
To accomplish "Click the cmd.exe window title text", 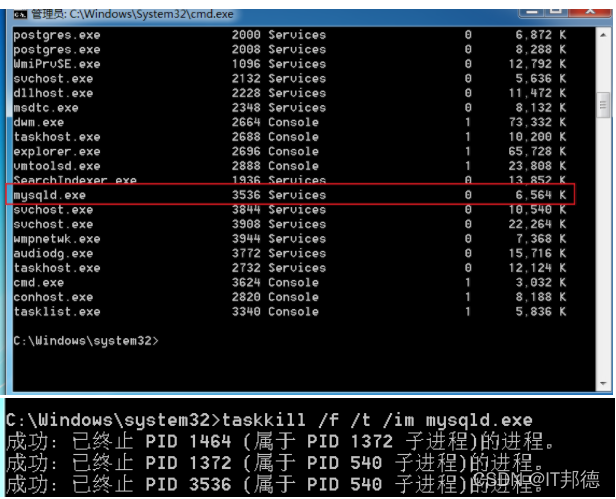I will pos(132,14).
